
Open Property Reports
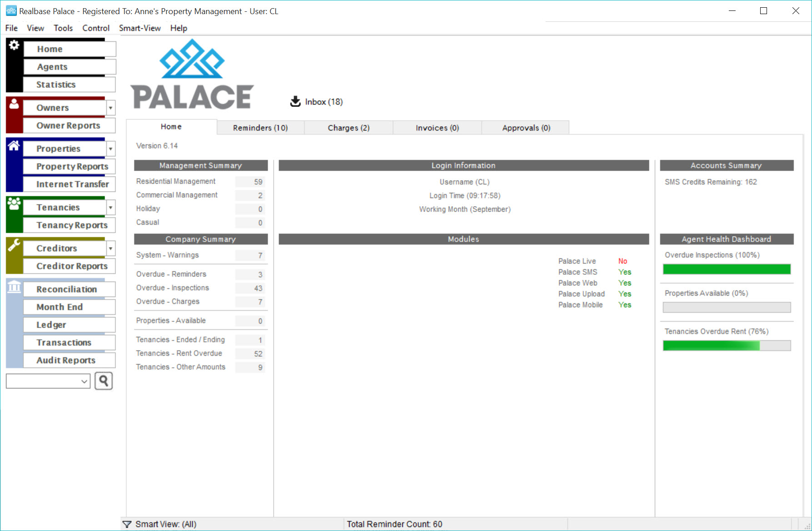coord(70,167)
